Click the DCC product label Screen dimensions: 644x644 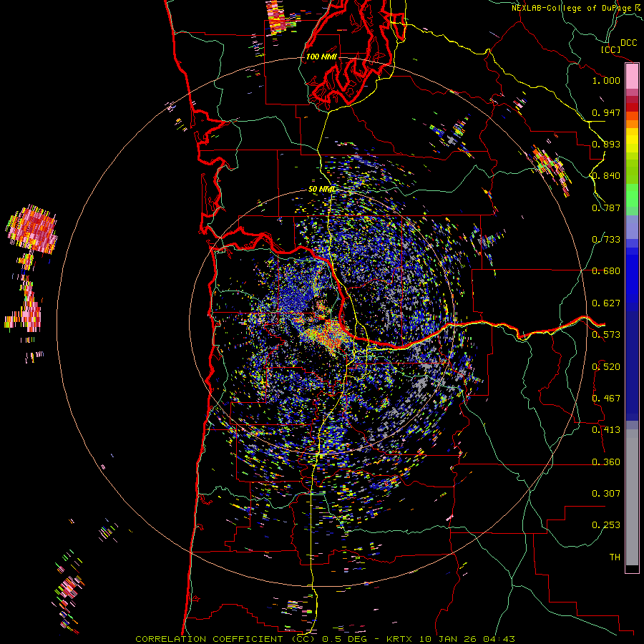(629, 43)
